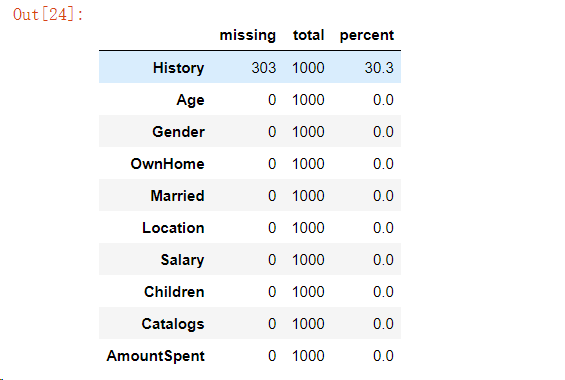Screen dimensions: 565x380
Task: Click the total 1000 cell in Salary row
Action: point(308,260)
